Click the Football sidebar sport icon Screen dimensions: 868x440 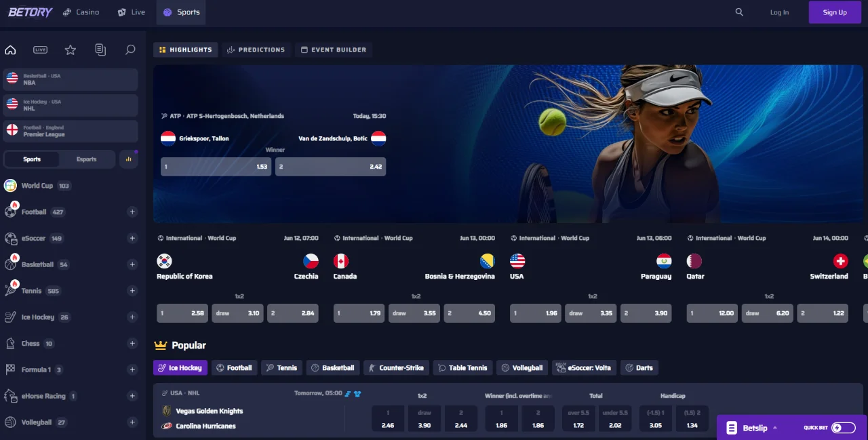pyautogui.click(x=10, y=212)
